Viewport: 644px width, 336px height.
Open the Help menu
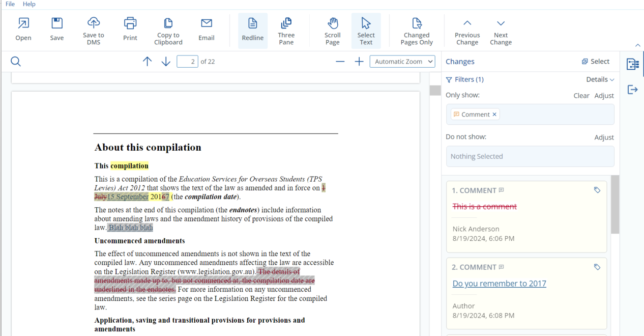(x=29, y=4)
